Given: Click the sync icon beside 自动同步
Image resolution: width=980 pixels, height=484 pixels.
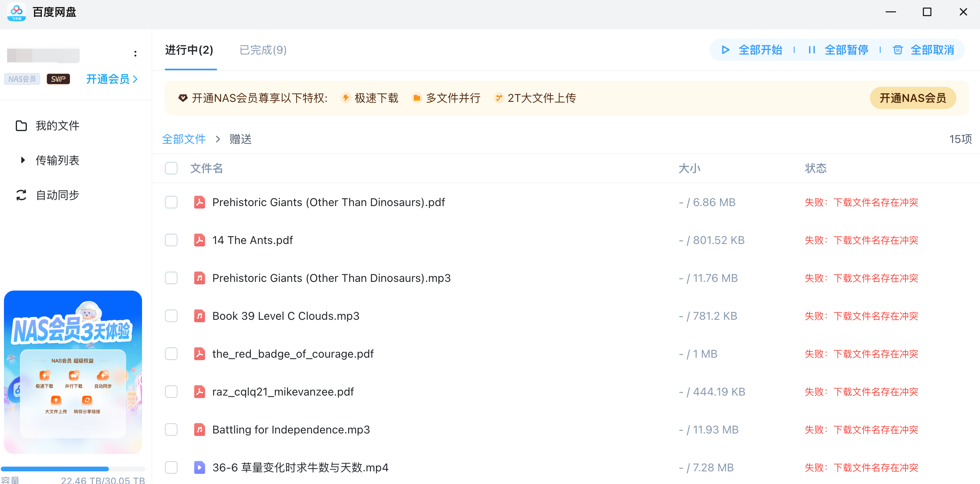Looking at the screenshot, I should point(21,195).
